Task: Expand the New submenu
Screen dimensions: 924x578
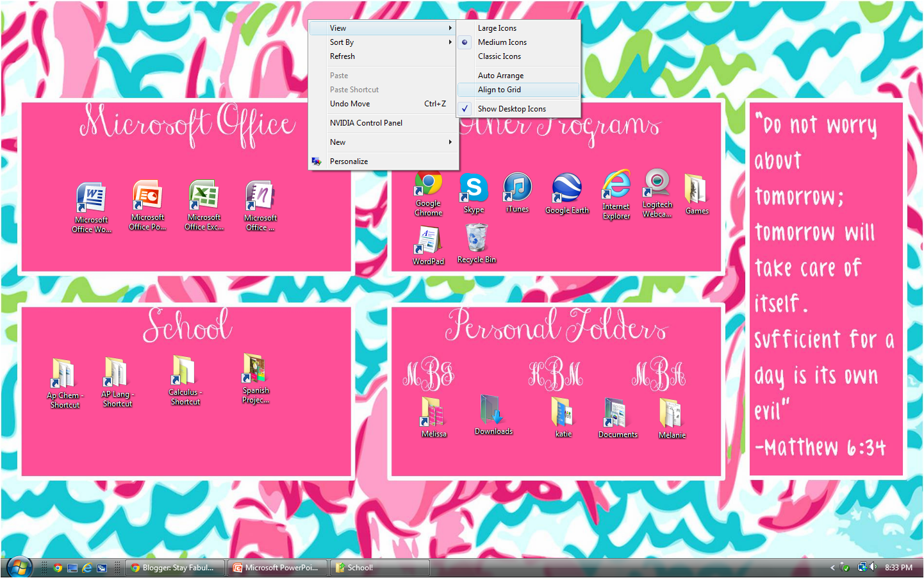Action: click(x=338, y=142)
